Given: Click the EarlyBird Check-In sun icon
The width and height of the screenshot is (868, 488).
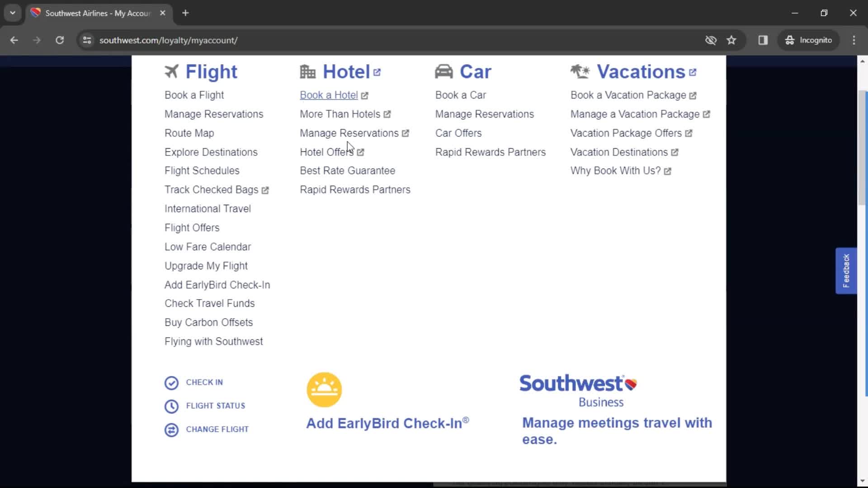Looking at the screenshot, I should click(324, 389).
